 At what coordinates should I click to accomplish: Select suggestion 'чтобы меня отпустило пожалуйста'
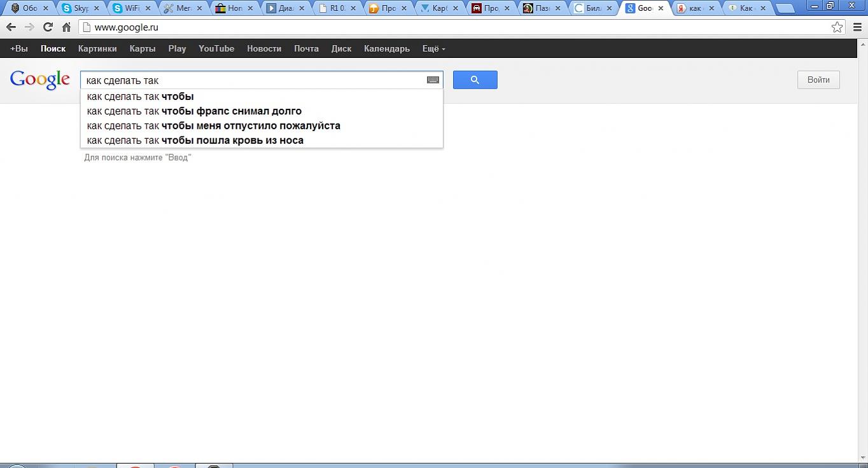point(262,126)
